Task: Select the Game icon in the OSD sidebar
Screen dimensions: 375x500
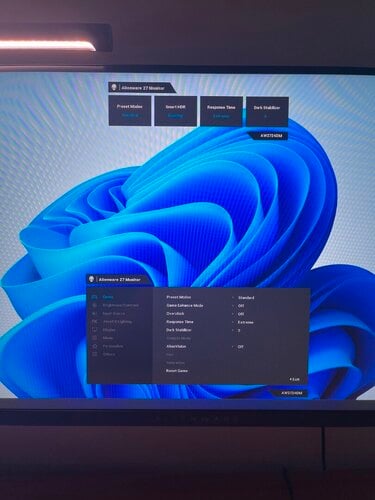Action: tap(95, 297)
